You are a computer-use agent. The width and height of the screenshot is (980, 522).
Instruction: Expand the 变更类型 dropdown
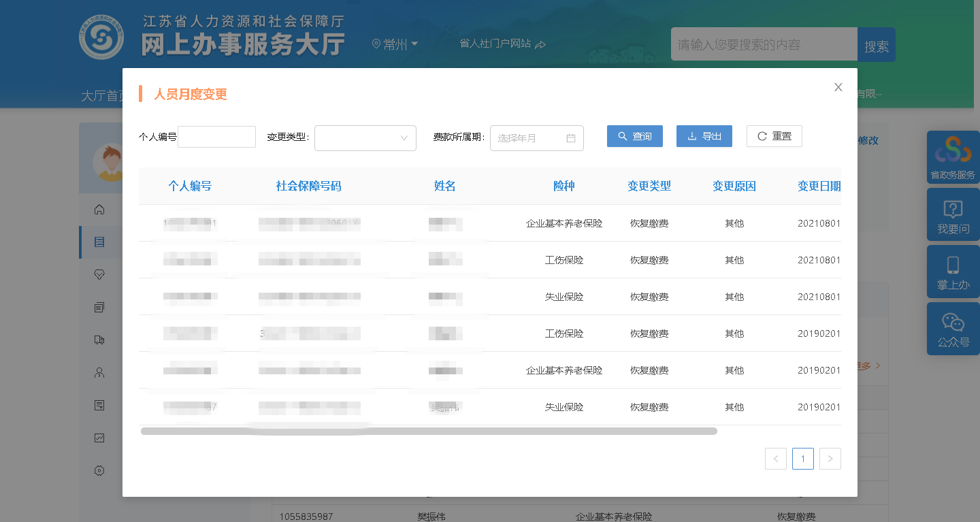click(365, 138)
